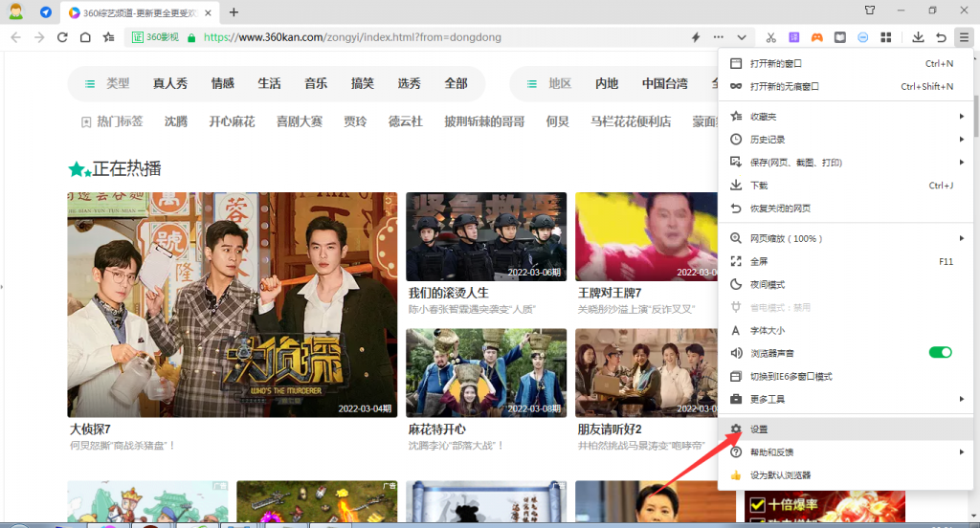The width and height of the screenshot is (980, 528).
Task: Click the hamburger main menu button
Action: click(x=964, y=37)
